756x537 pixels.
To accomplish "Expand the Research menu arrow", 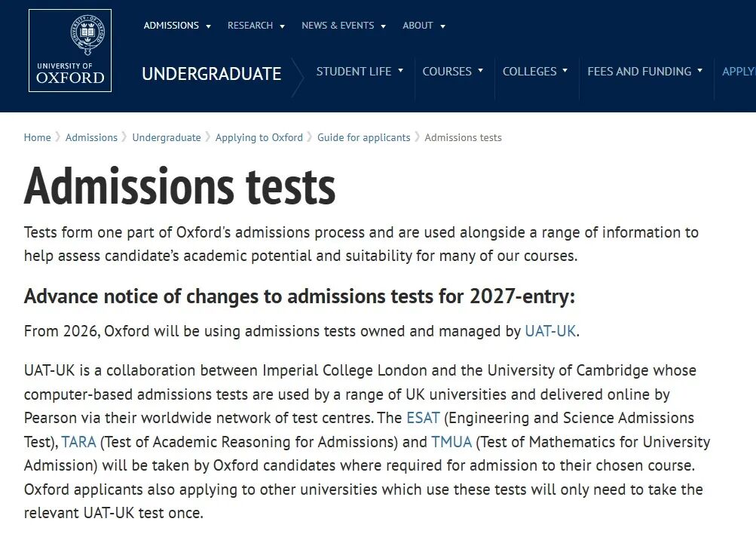I will 282,26.
